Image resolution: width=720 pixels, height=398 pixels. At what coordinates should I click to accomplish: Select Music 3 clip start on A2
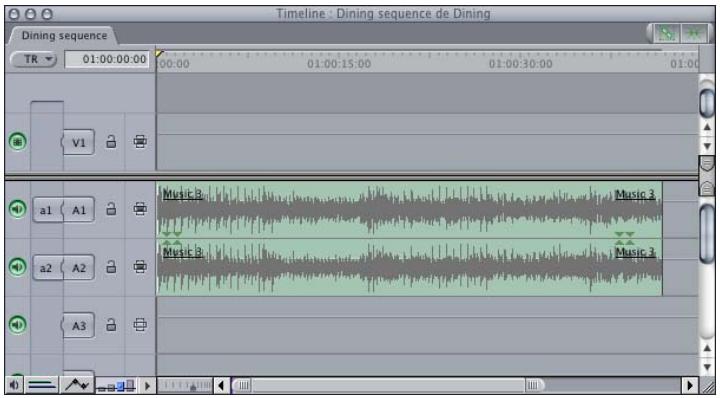point(182,252)
